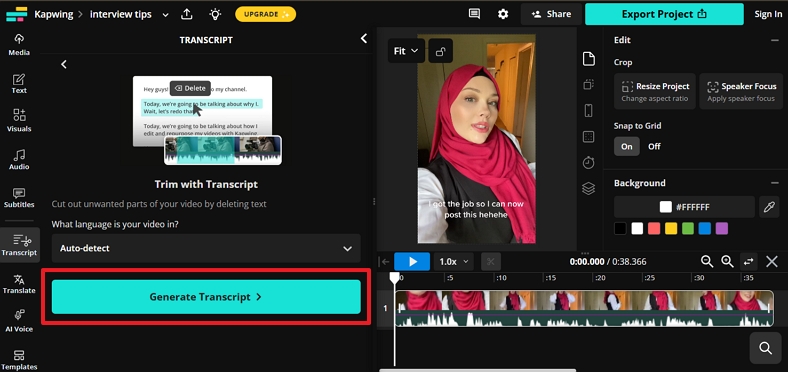Click the Sign In link
The image size is (788, 372).
768,14
